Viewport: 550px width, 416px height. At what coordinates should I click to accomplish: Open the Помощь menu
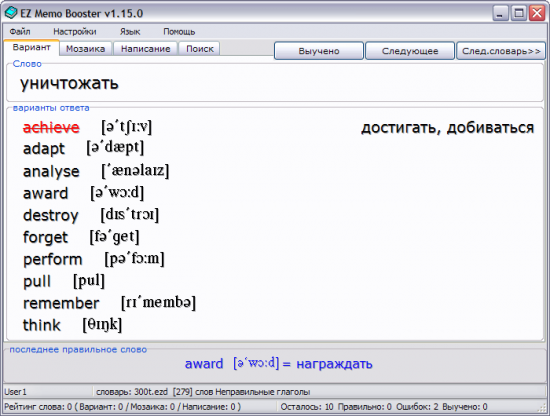click(179, 32)
